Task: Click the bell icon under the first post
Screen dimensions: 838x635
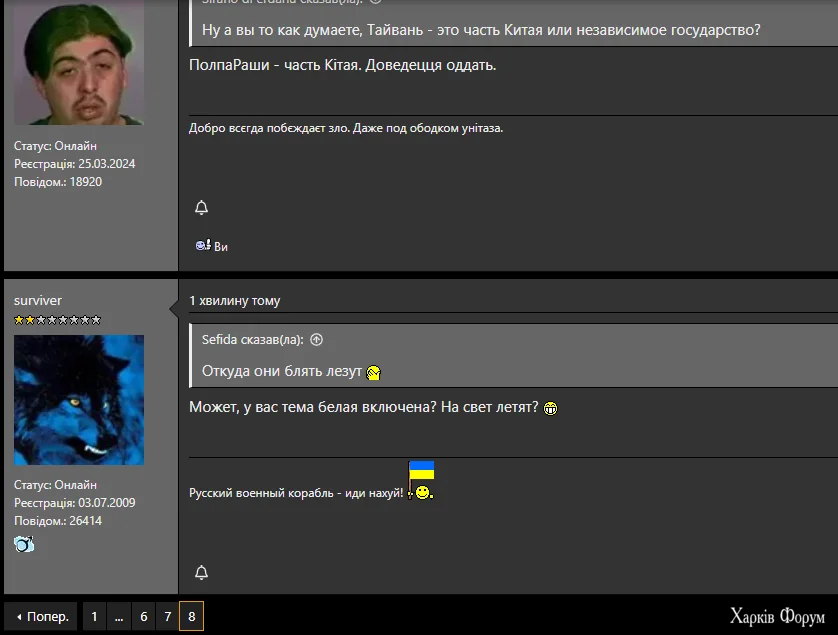Action: (201, 207)
